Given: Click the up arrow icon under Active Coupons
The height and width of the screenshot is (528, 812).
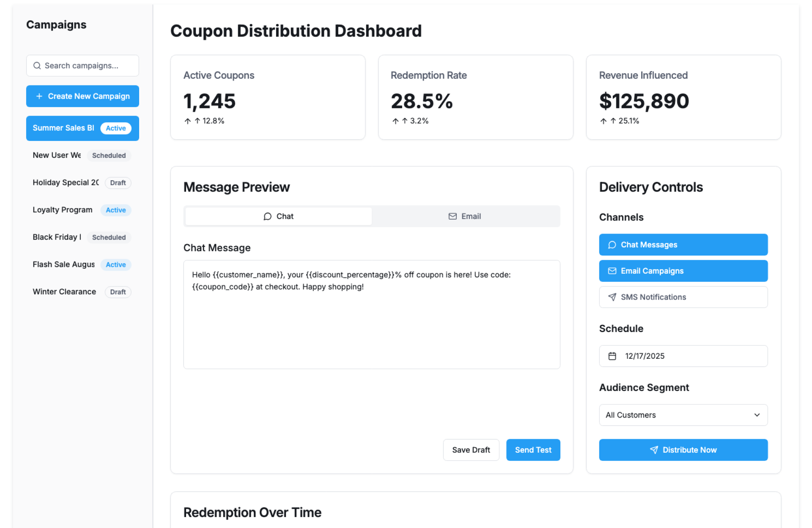Looking at the screenshot, I should pos(188,121).
